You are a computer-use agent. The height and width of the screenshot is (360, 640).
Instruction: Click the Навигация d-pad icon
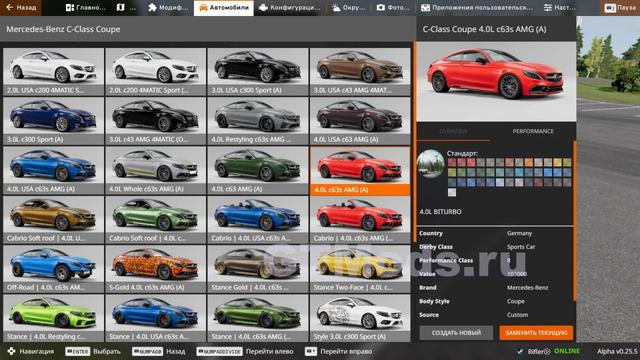(x=11, y=351)
